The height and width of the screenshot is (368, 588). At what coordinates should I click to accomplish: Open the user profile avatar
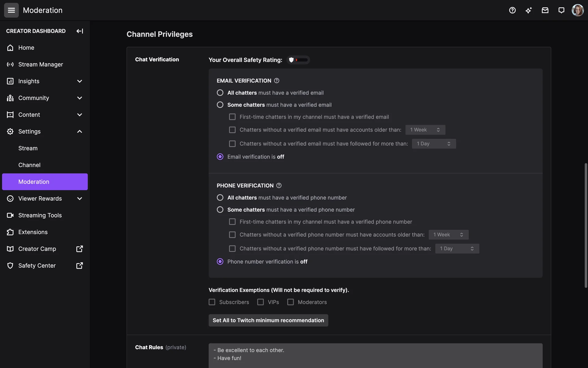coord(578,10)
